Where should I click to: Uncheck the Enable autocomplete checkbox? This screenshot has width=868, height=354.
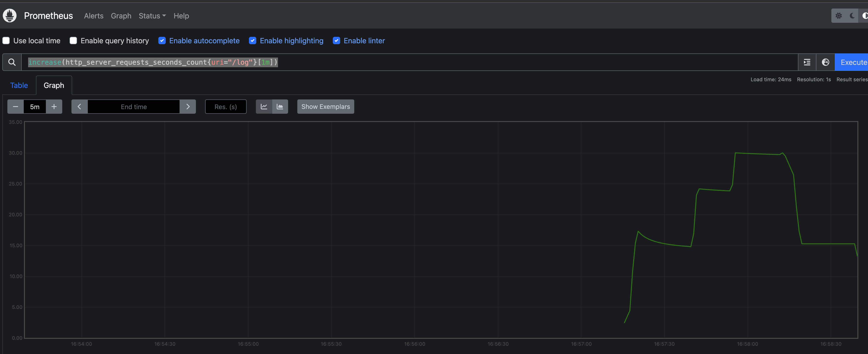pyautogui.click(x=162, y=41)
